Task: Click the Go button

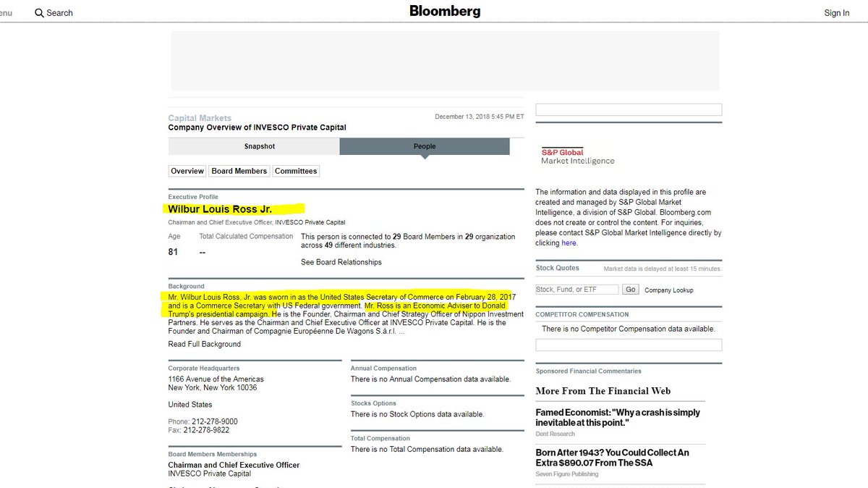Action: tap(631, 289)
